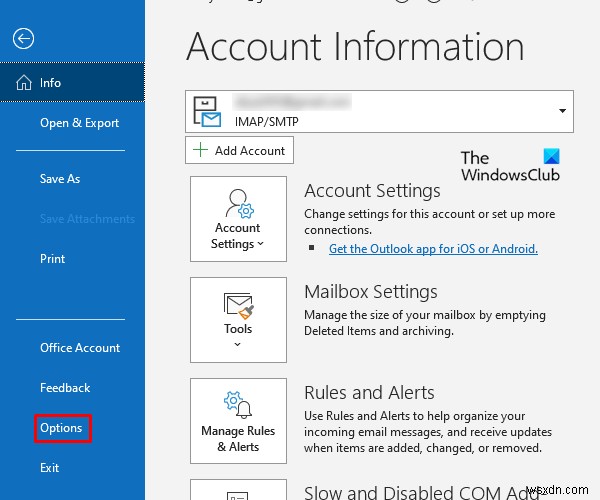Image resolution: width=600 pixels, height=500 pixels.
Task: Click the Add Account button
Action: 239,150
